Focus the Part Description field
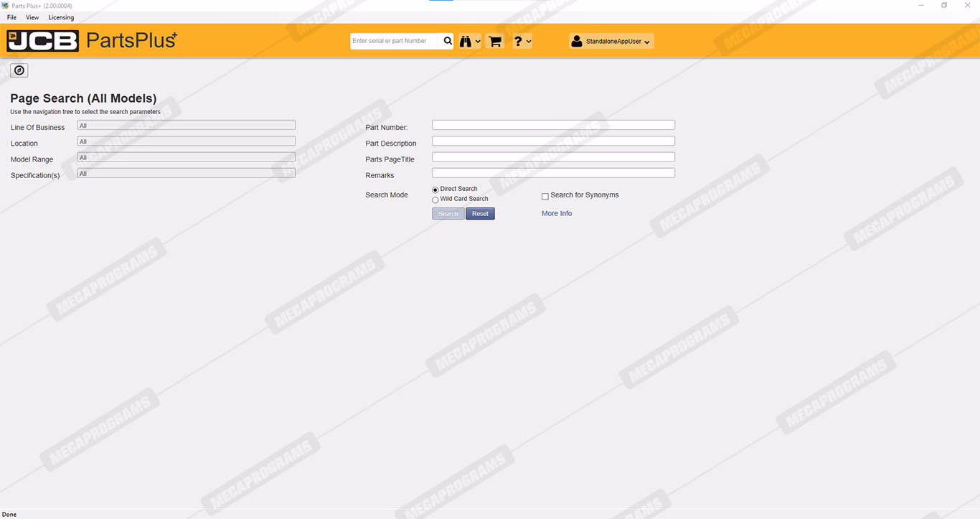980x519 pixels. coord(553,141)
